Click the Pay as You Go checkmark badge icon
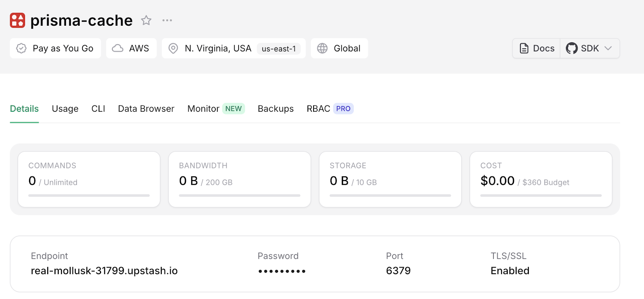 click(x=21, y=48)
